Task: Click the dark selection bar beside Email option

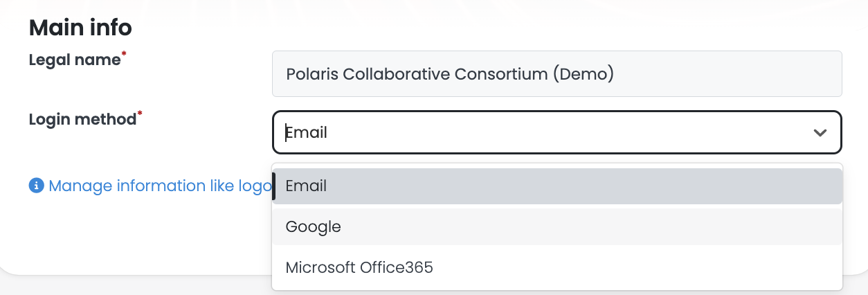Action: click(x=274, y=186)
